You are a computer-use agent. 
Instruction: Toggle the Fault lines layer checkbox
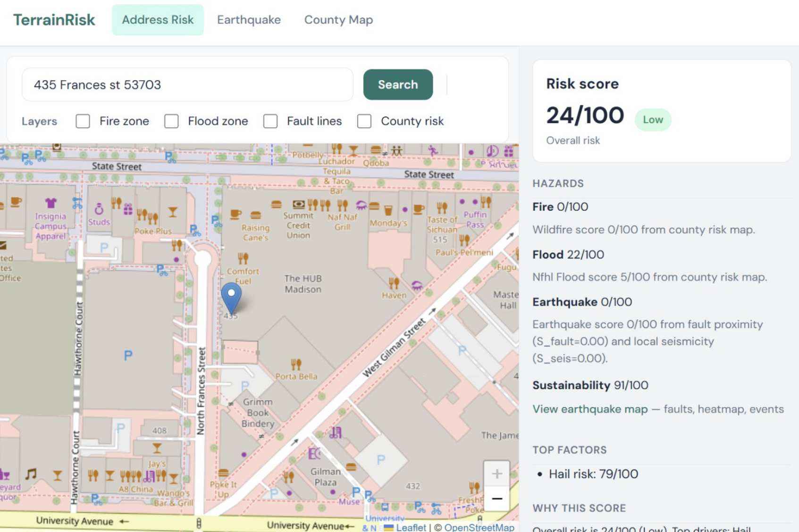pyautogui.click(x=270, y=121)
